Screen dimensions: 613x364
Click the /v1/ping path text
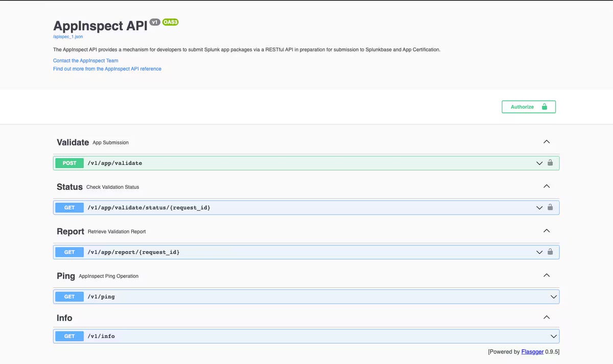(x=101, y=297)
